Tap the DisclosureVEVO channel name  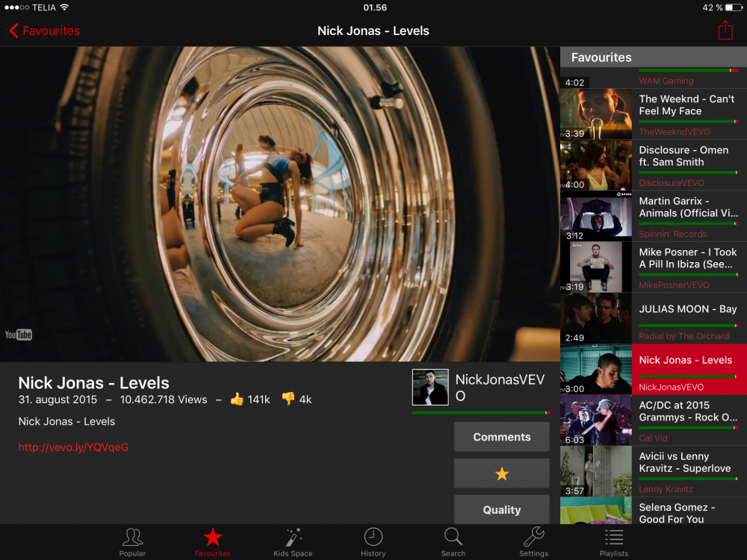coord(672,183)
